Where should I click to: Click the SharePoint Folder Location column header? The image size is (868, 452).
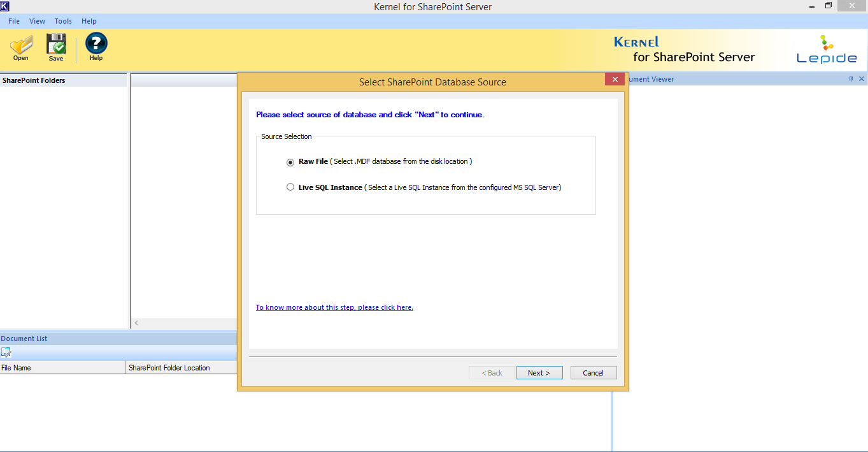tap(181, 368)
